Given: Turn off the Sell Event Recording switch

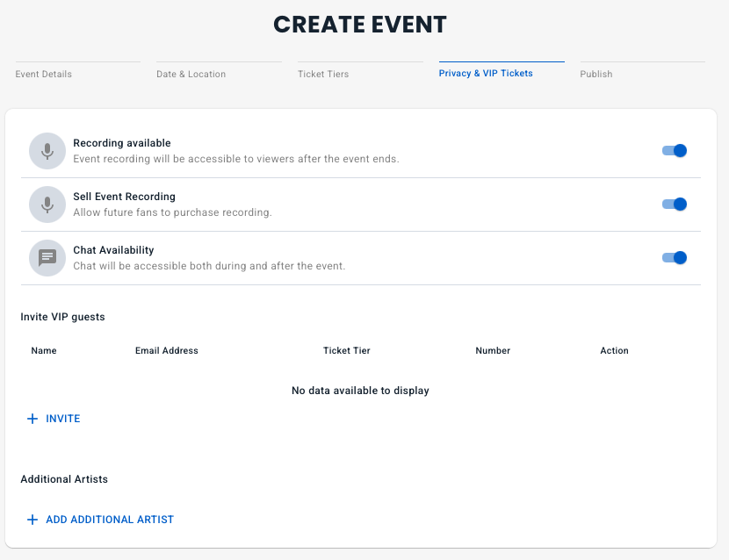Looking at the screenshot, I should pyautogui.click(x=674, y=205).
